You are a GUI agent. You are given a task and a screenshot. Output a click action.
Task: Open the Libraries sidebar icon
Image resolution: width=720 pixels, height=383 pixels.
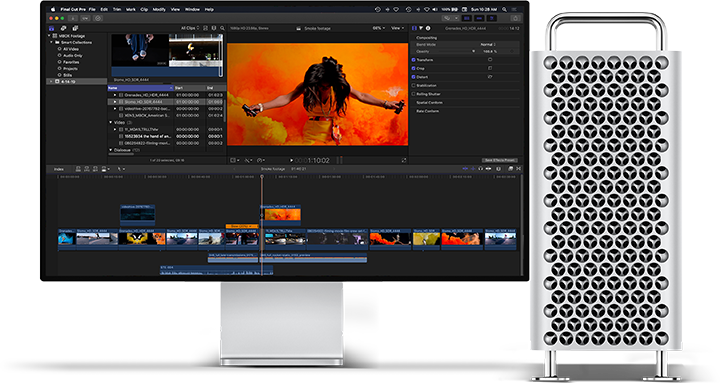point(51,28)
